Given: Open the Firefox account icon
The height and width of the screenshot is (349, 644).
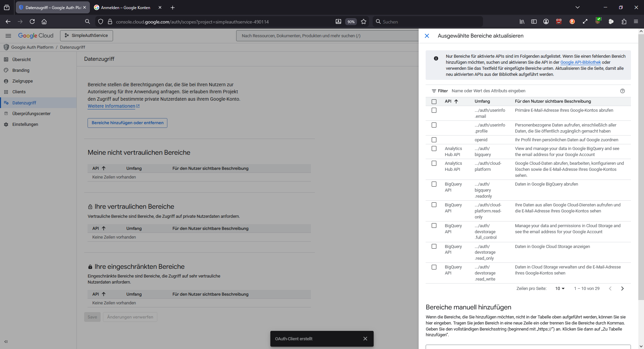Looking at the screenshot, I should 546,21.
